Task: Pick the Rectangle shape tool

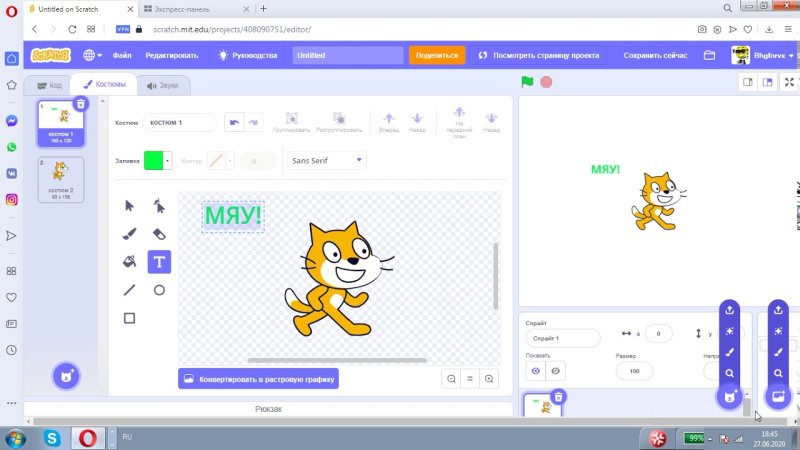Action: 129,318
